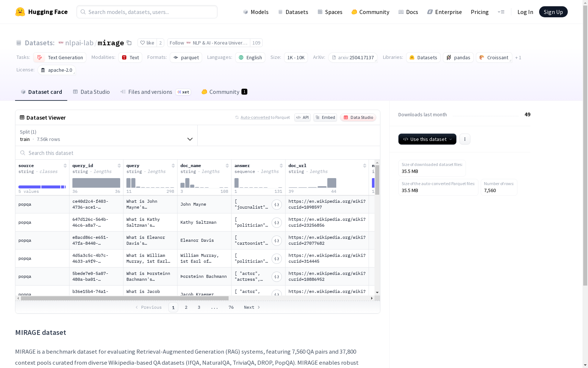The image size is (588, 368).
Task: Open the three-dot more options menu
Action: 465,139
